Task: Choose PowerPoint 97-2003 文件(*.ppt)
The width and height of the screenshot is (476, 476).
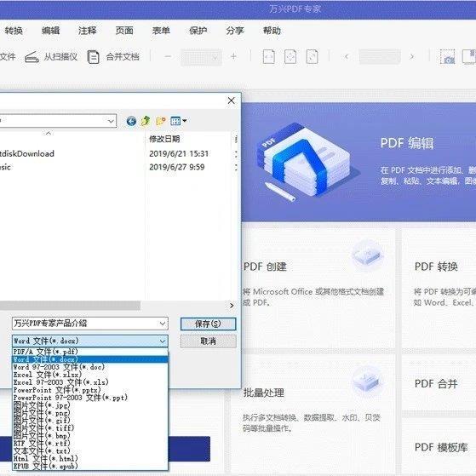Action: coord(90,398)
